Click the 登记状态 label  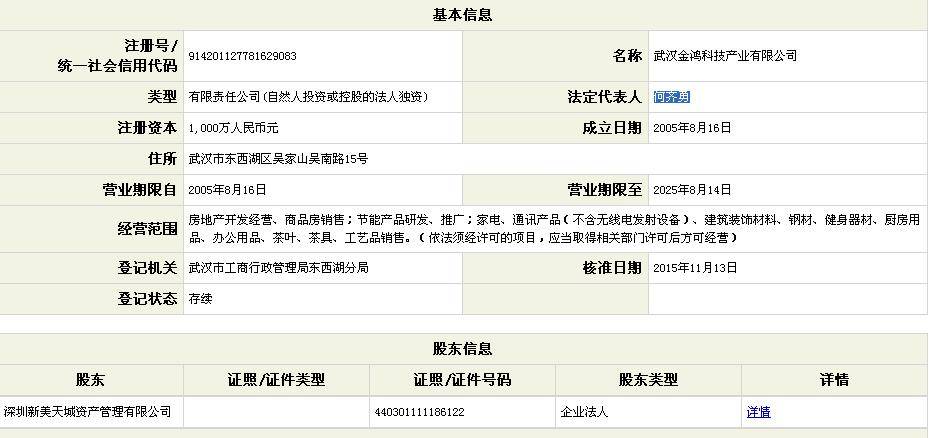pyautogui.click(x=148, y=299)
